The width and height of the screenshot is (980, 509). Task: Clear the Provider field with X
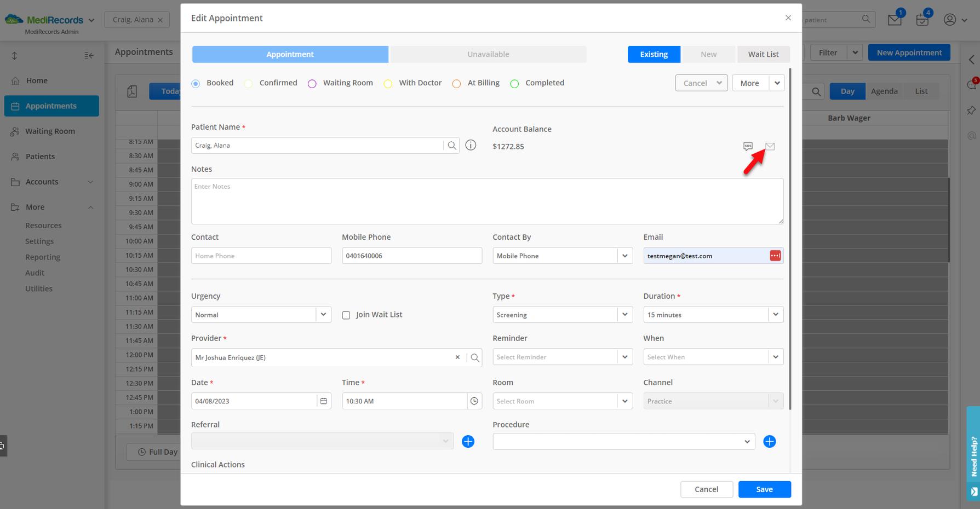tap(457, 357)
